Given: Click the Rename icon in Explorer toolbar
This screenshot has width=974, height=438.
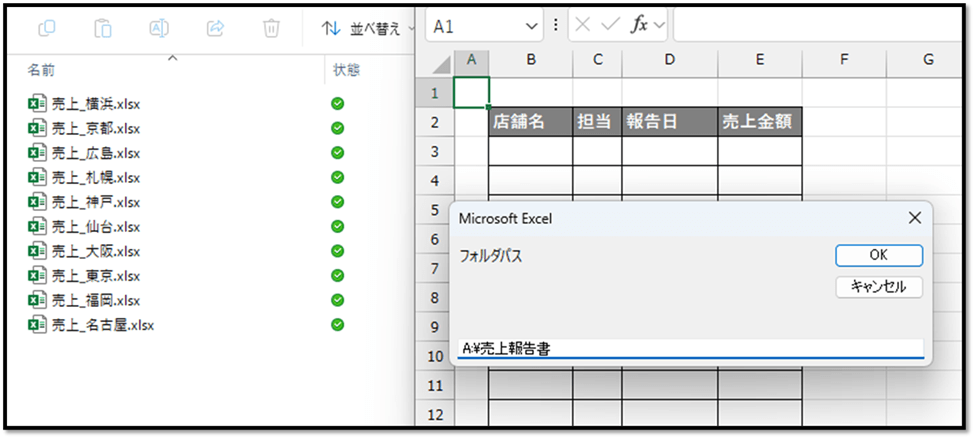Looking at the screenshot, I should pos(158,28).
